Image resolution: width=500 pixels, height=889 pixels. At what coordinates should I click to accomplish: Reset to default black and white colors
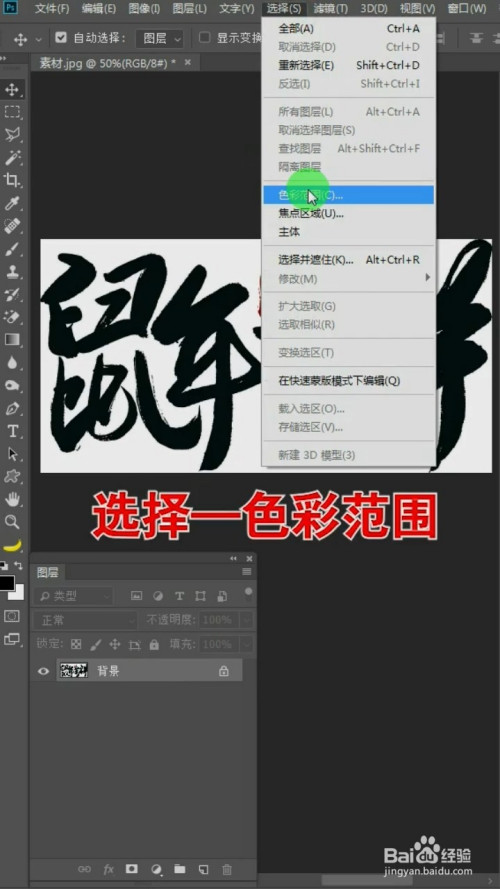[x=3, y=565]
